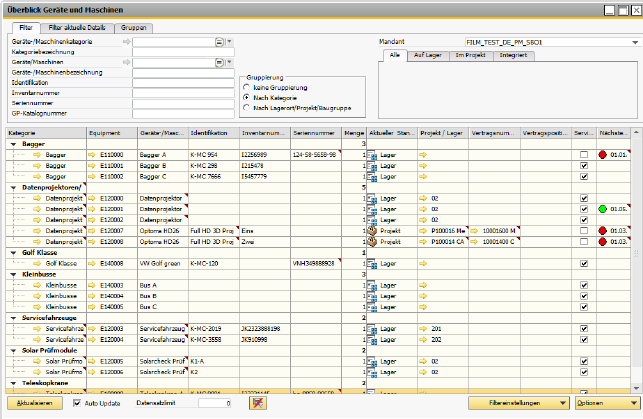
Task: Collapse the Teleskopkrane category group
Action: tap(14, 383)
